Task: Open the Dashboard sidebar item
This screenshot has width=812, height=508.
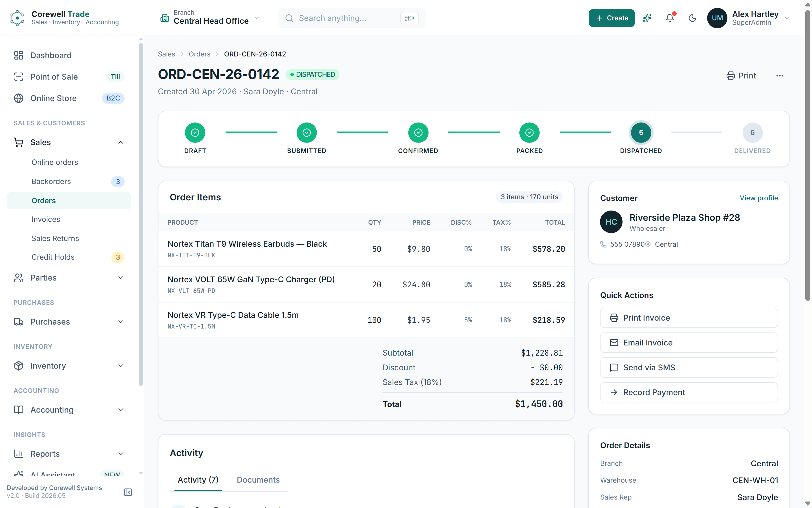Action: [x=69, y=55]
